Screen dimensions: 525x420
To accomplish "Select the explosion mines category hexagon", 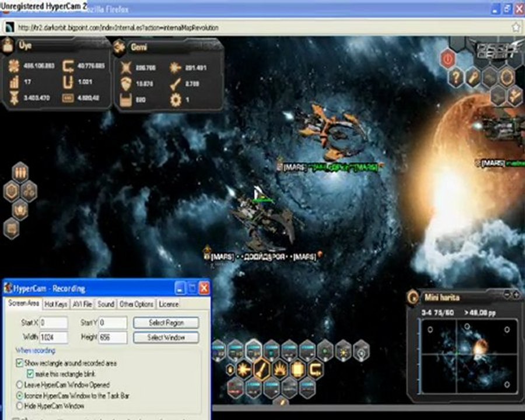I will coord(280,369).
